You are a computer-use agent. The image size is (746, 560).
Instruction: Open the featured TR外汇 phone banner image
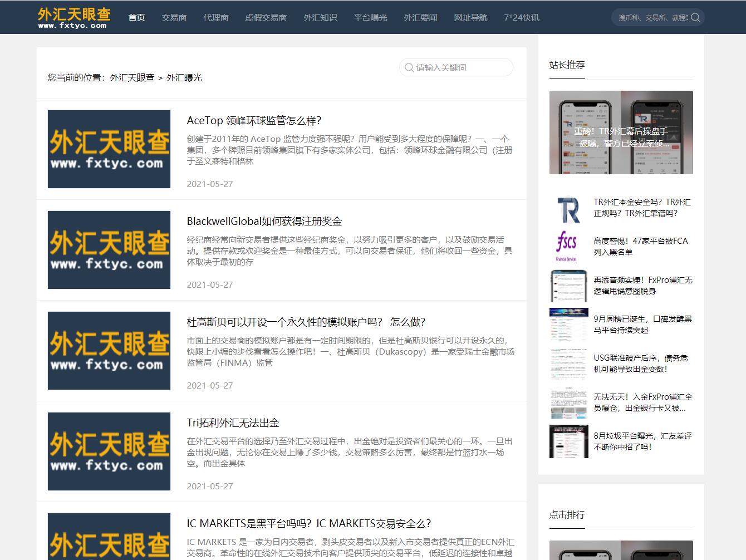(x=621, y=132)
